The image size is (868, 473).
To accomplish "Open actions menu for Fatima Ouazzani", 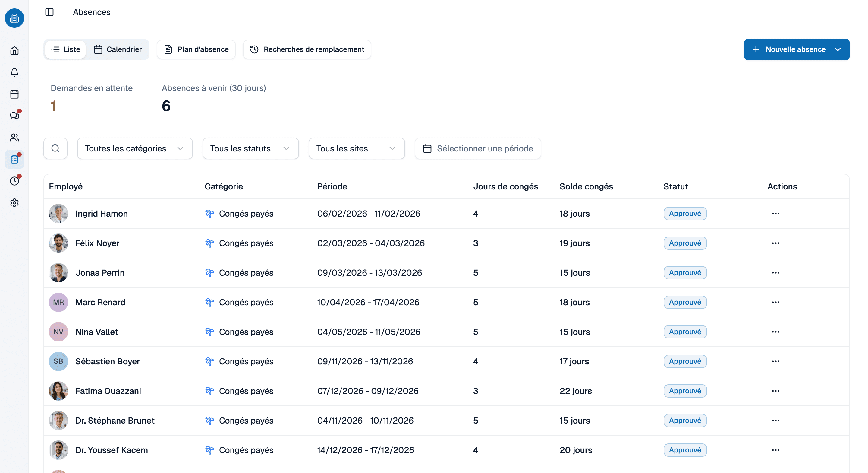I will (776, 391).
